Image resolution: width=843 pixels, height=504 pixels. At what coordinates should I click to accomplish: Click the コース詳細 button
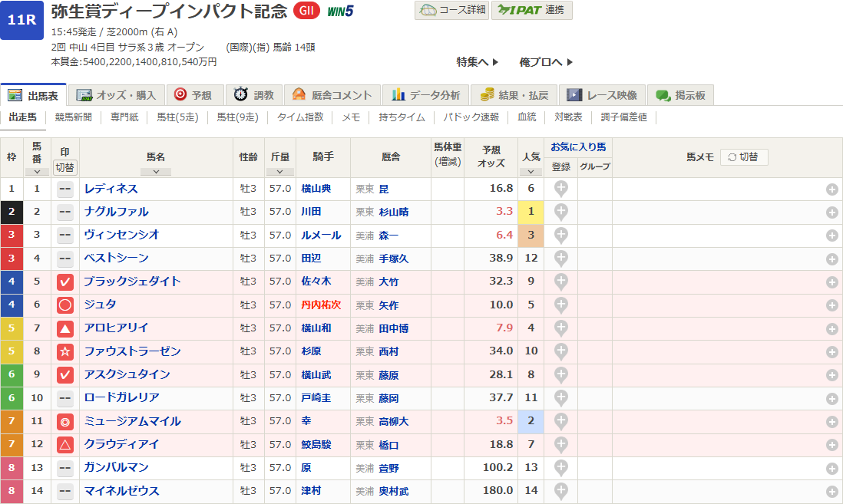pyautogui.click(x=451, y=10)
